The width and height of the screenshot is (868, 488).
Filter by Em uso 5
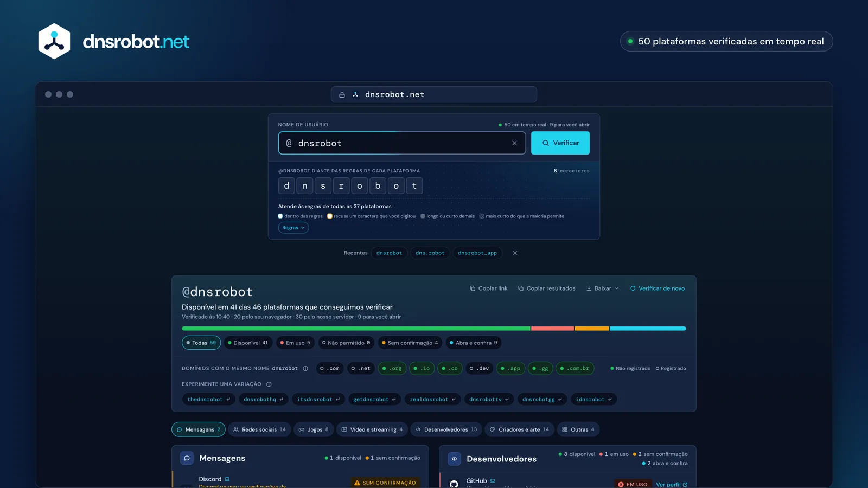295,343
